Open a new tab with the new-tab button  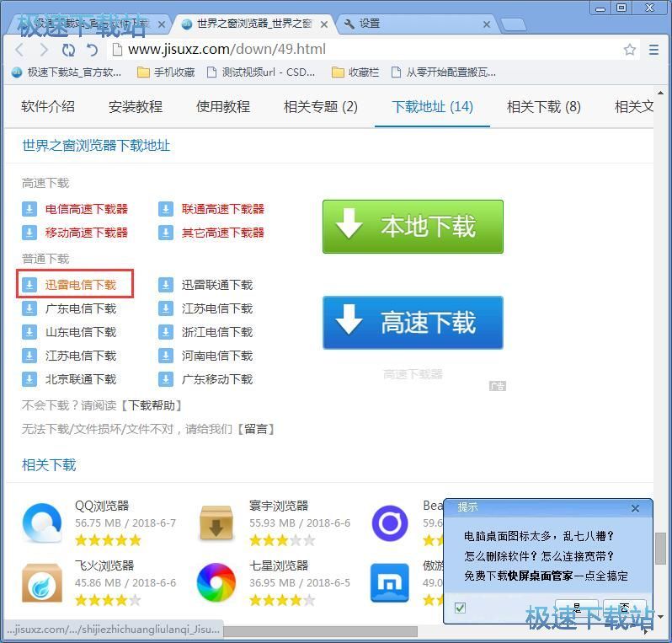(x=513, y=24)
